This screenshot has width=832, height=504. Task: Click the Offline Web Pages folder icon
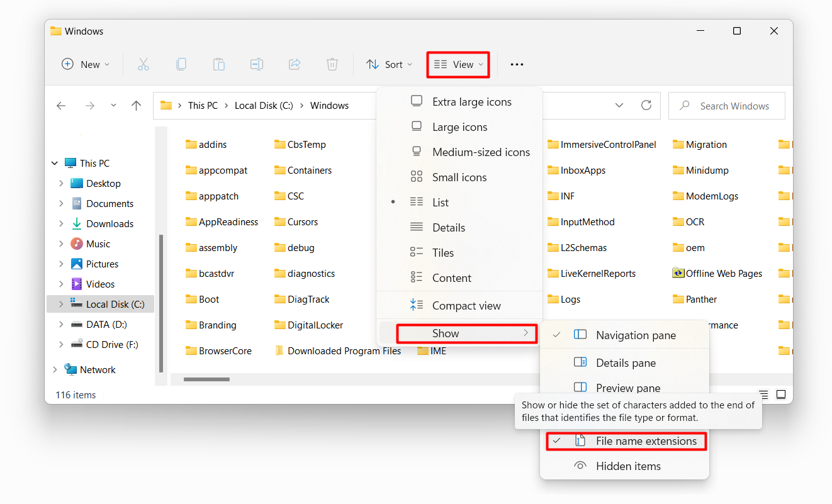click(678, 273)
